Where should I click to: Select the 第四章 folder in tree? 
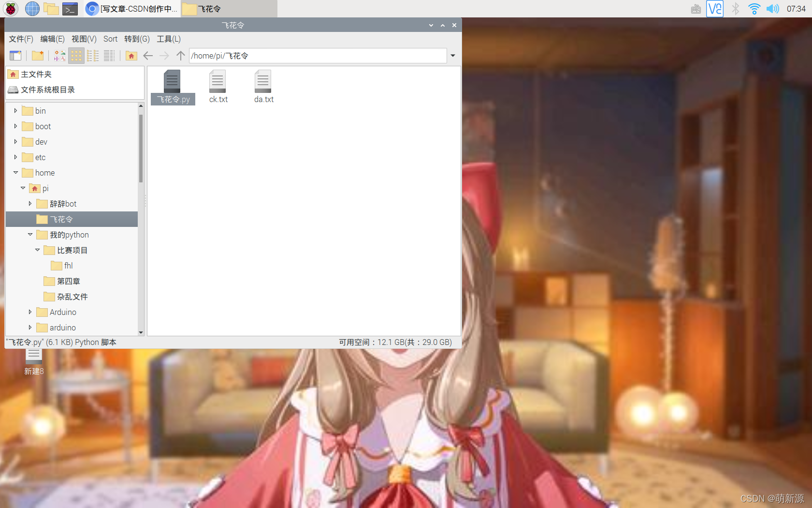click(x=62, y=281)
